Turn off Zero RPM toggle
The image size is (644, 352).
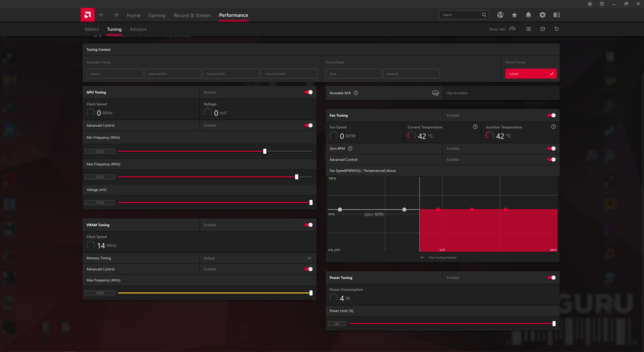click(551, 149)
